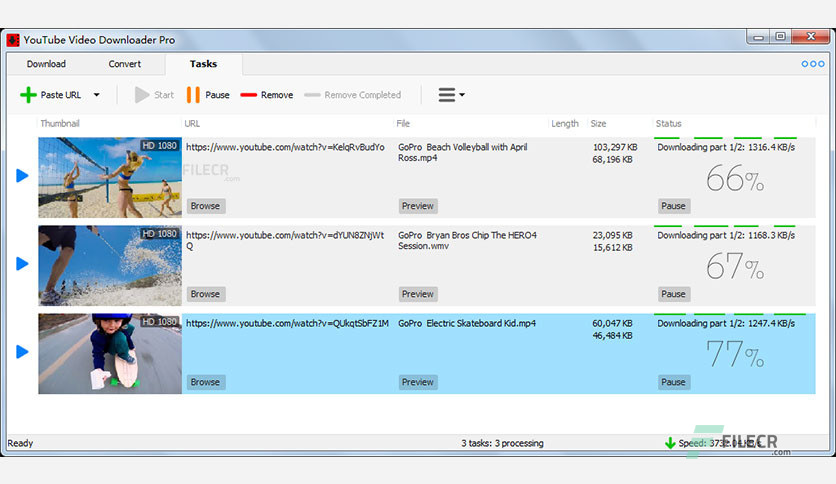Click the blue play arrow beside Bryan Bros row
836x484 pixels.
click(22, 264)
